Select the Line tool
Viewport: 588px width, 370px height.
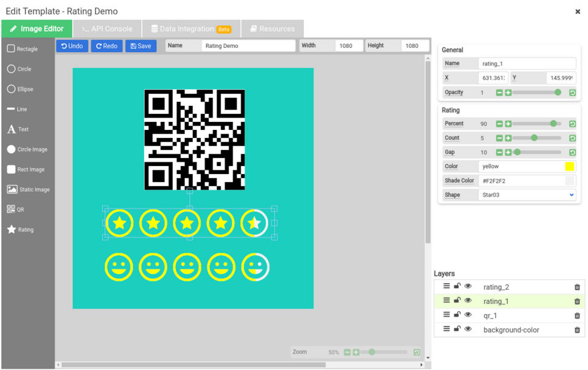(x=17, y=109)
